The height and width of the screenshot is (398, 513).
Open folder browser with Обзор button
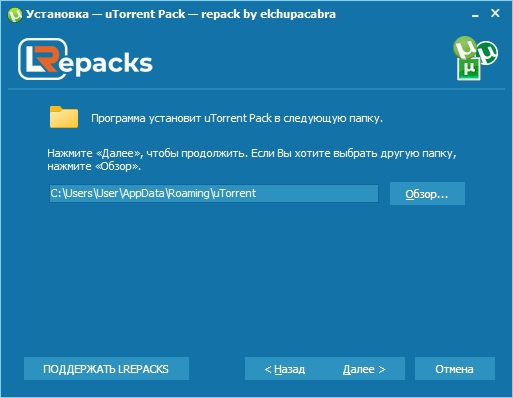(x=427, y=194)
